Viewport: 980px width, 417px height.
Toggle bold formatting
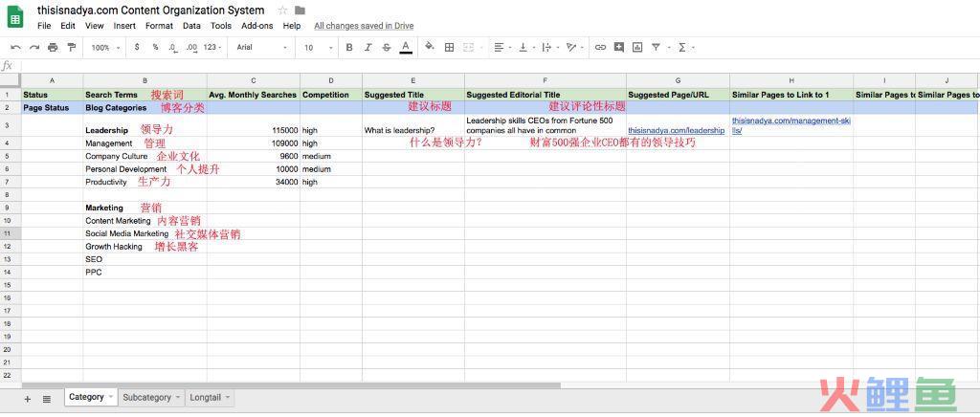[349, 48]
